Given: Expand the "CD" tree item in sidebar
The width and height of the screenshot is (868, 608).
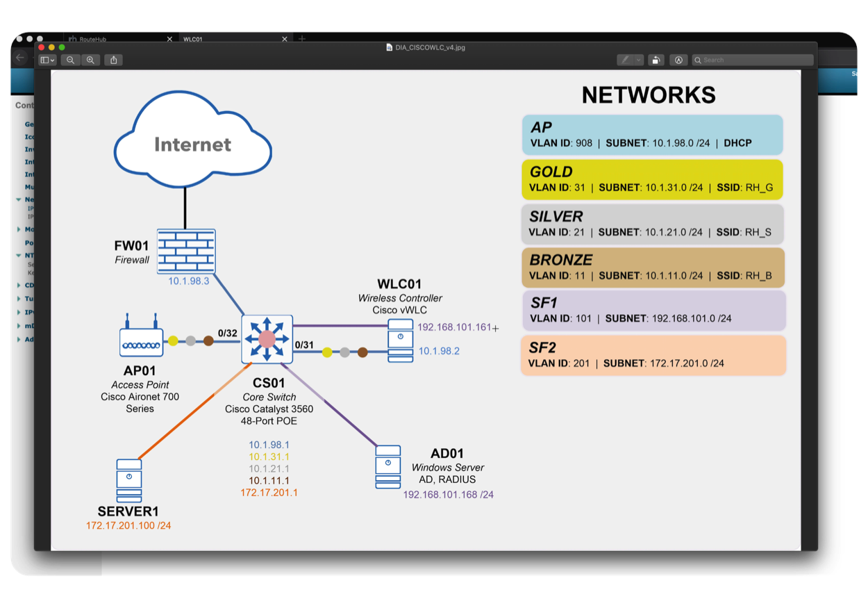Looking at the screenshot, I should coord(19,285).
